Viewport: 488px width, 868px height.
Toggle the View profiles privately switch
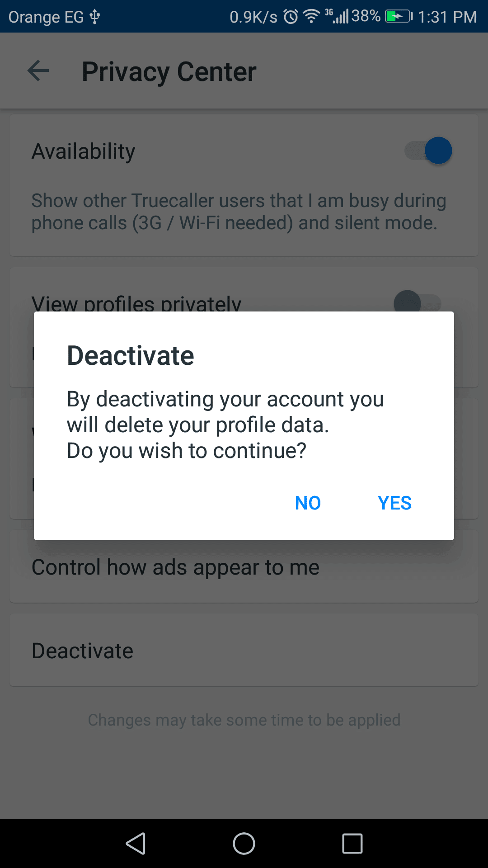[417, 302]
